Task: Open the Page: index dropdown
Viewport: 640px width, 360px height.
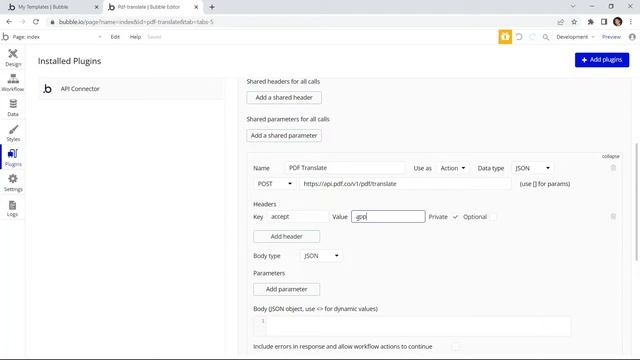Action: coord(57,37)
